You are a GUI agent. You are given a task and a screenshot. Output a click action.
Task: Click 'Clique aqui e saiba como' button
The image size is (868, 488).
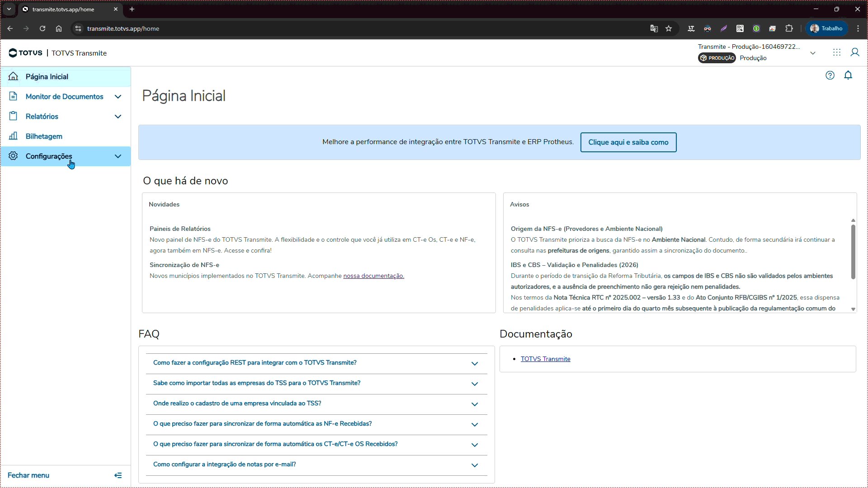tap(628, 142)
